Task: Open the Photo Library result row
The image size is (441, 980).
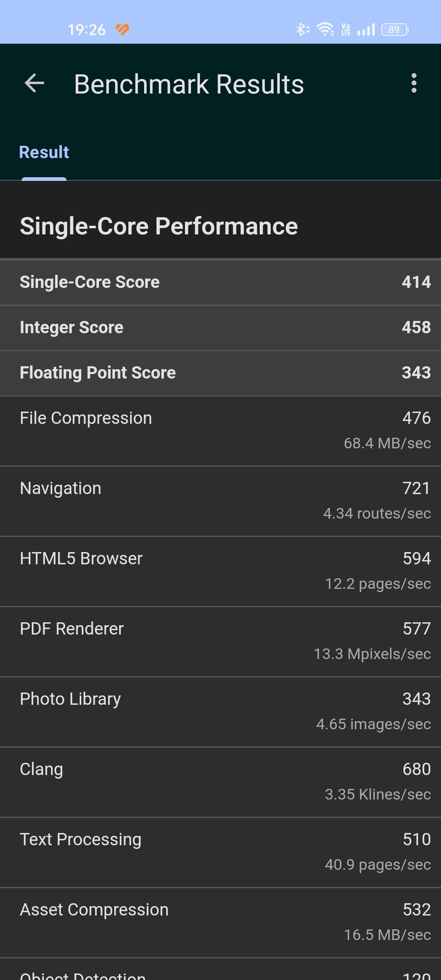Action: point(220,712)
